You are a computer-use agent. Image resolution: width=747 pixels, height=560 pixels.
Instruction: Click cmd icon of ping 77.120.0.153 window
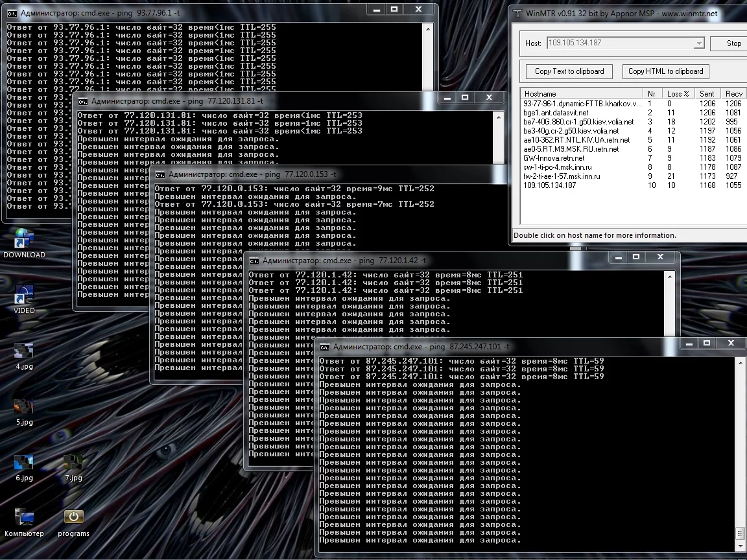[160, 175]
